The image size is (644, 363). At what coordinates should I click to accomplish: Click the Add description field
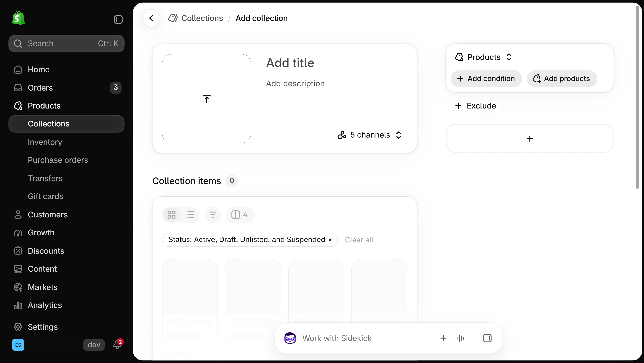coord(295,83)
